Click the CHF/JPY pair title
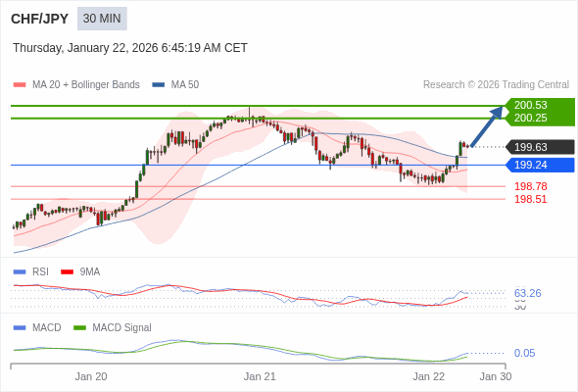The height and width of the screenshot is (392, 578). [40, 19]
